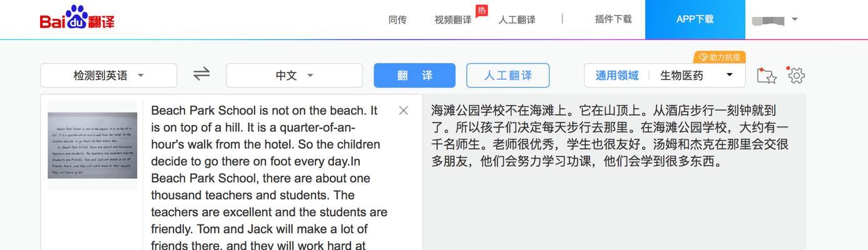Open the 检测到英语 source language dropdown
This screenshot has height=250, width=868.
[x=108, y=76]
